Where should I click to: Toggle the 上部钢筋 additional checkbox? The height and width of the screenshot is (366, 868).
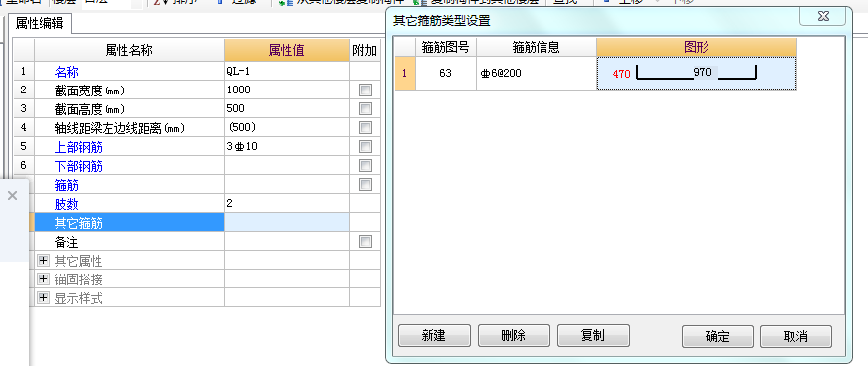[x=365, y=147]
